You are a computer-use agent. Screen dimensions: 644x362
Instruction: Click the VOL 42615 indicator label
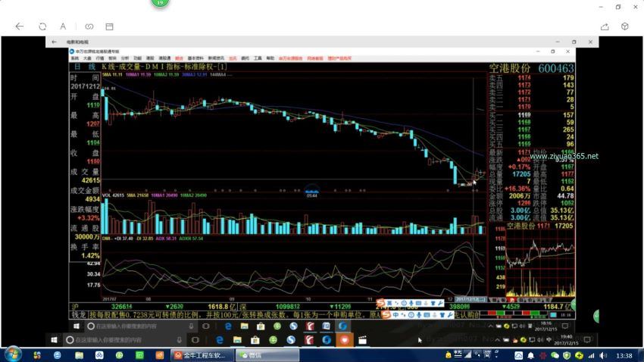(x=113, y=195)
